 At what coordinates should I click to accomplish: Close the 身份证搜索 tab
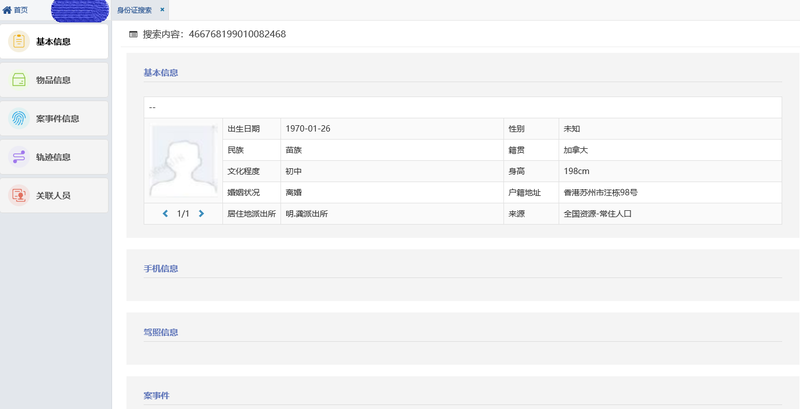(162, 10)
